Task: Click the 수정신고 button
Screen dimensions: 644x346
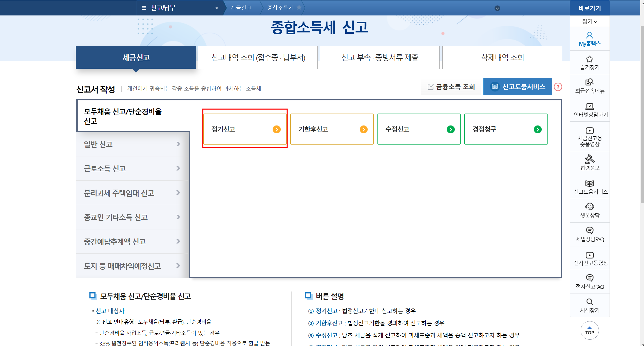Action: click(x=419, y=129)
